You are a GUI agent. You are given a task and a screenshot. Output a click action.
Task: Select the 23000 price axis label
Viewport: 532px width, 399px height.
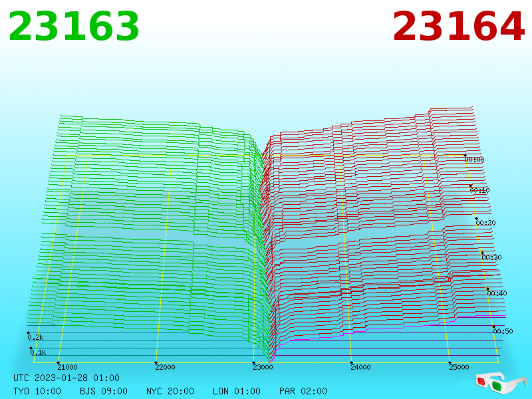[x=263, y=367]
